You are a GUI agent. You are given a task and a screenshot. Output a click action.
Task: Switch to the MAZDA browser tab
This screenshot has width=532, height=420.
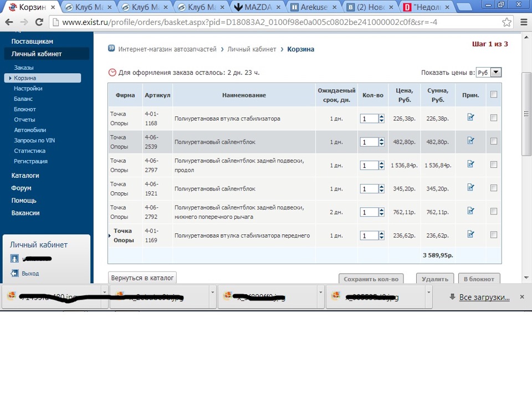pos(259,7)
